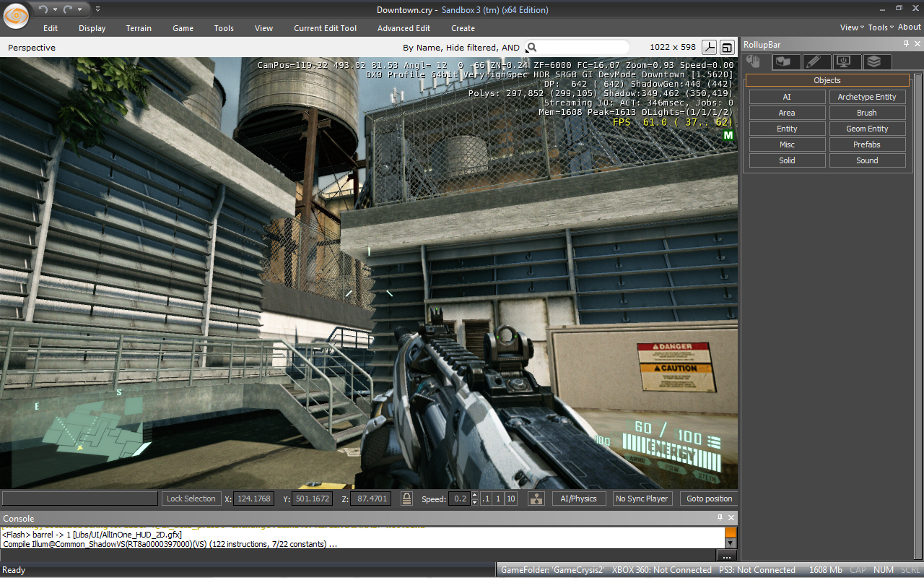Click the Brush object button

(867, 113)
